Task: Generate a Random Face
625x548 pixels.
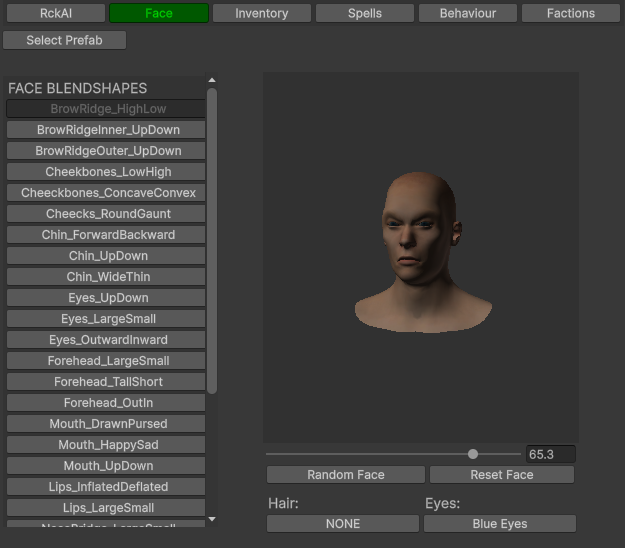Action: pos(346,475)
